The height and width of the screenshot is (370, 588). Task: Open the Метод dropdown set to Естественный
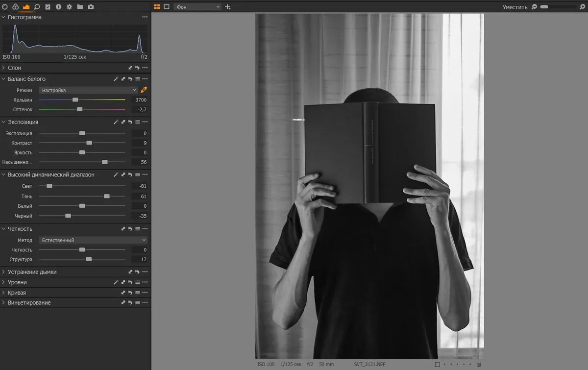click(93, 240)
